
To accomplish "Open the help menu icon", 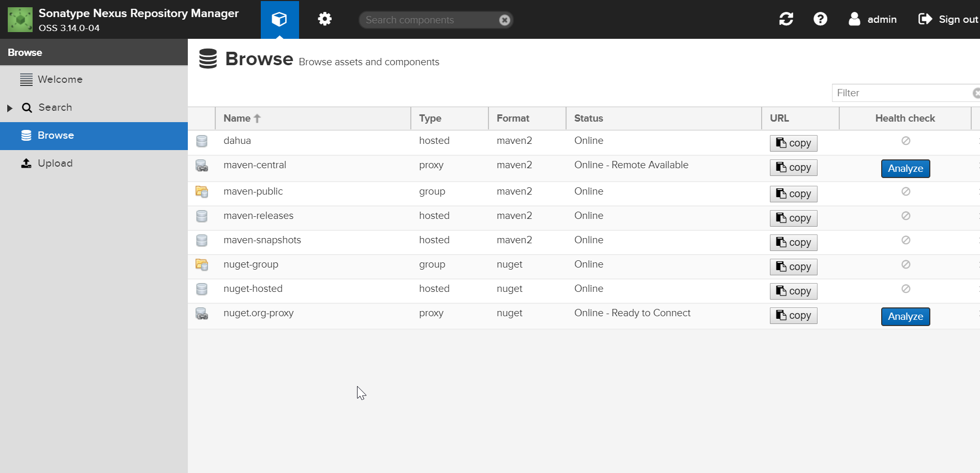I will tap(820, 19).
